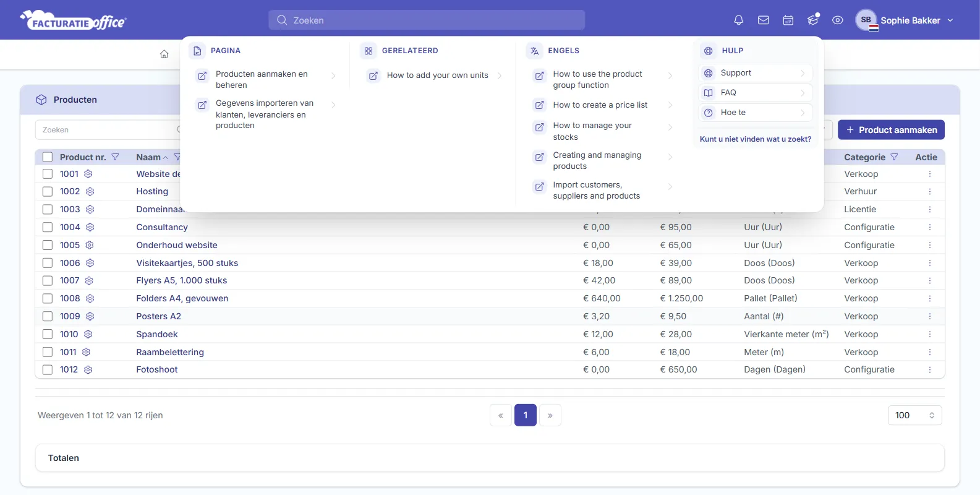Click Product aanmaken button
This screenshot has height=495, width=980.
point(891,130)
